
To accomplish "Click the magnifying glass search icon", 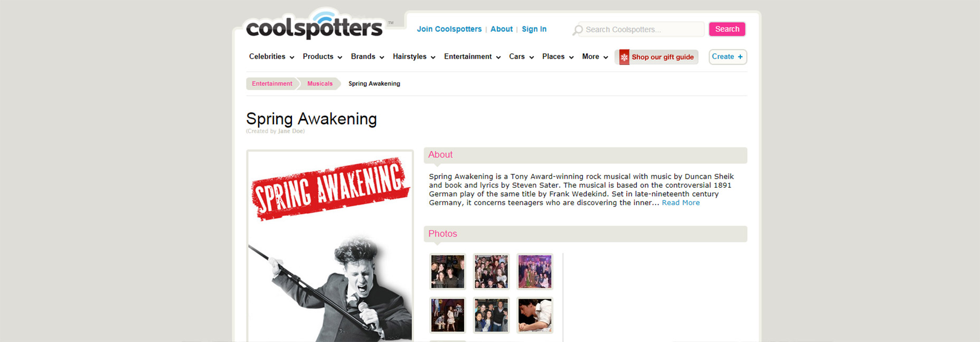I will [578, 30].
